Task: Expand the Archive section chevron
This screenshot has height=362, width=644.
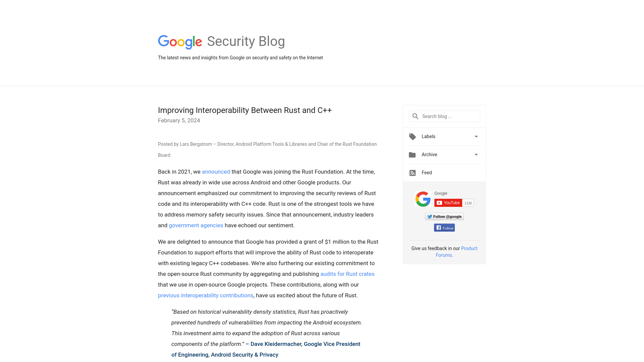Action: pos(476,155)
